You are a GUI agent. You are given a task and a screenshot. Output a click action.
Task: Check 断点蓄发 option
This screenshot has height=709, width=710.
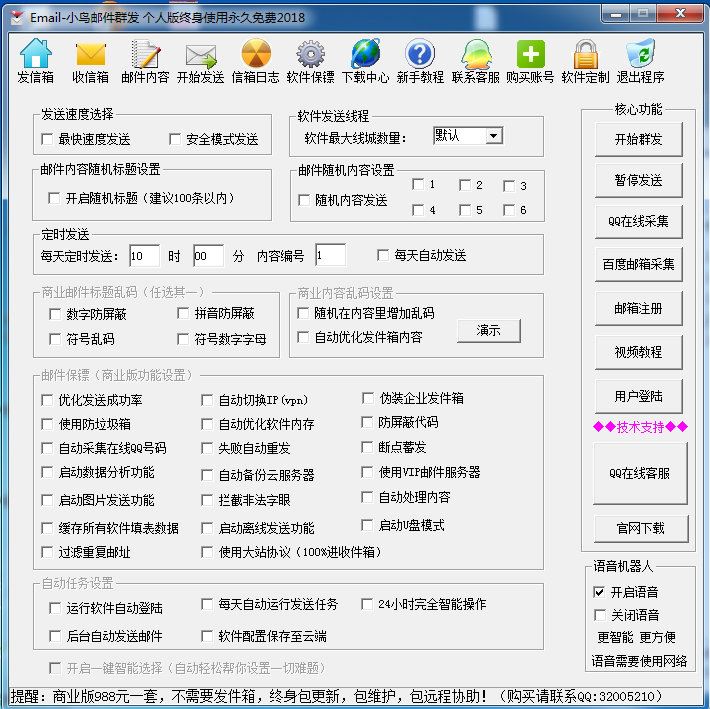(x=367, y=447)
